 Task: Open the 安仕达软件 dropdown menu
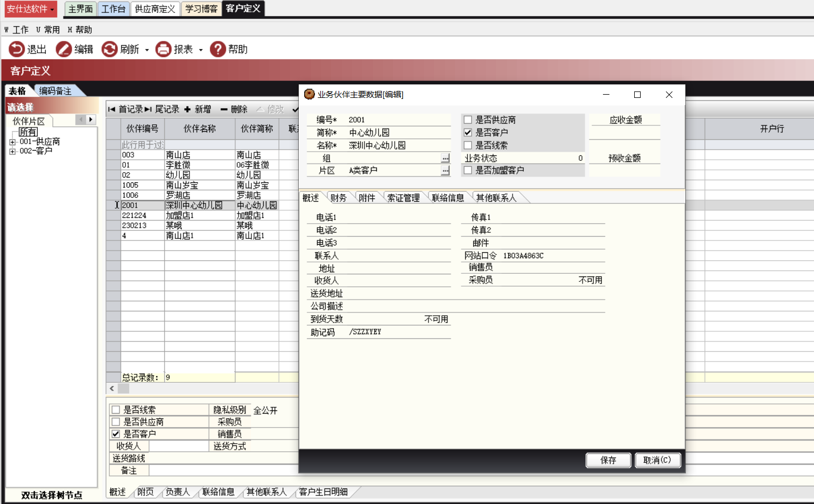[x=31, y=9]
